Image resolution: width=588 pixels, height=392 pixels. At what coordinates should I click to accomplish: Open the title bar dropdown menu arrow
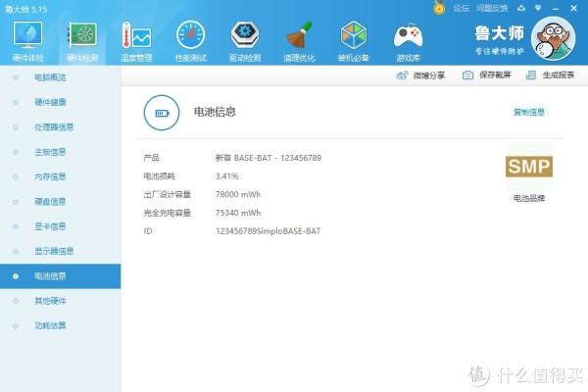click(x=538, y=8)
